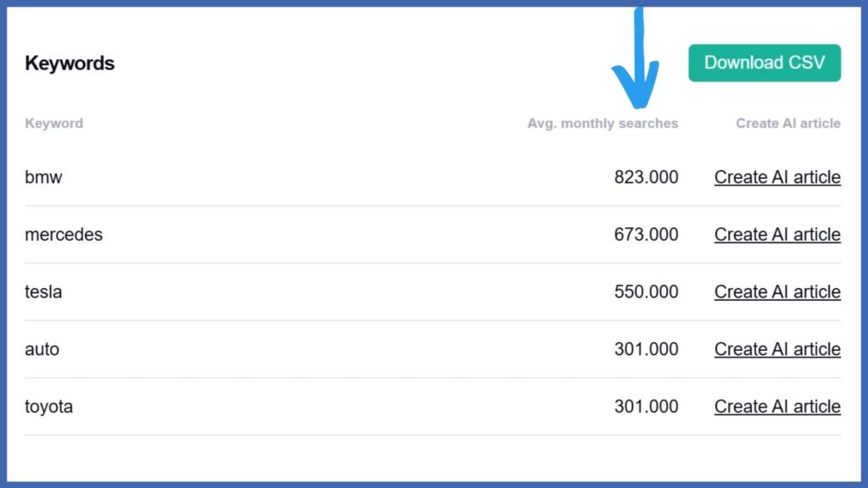Image resolution: width=868 pixels, height=488 pixels.
Task: Open Create AI article for auto
Action: [777, 349]
